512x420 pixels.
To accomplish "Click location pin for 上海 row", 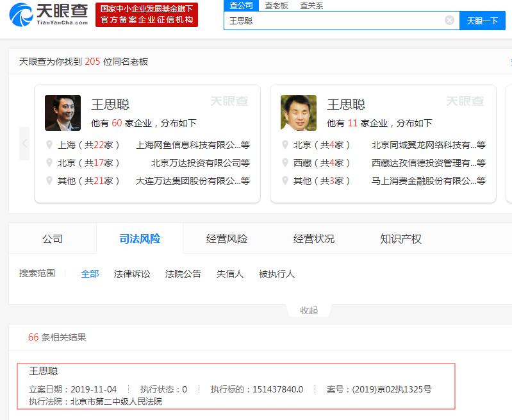I will pos(49,144).
